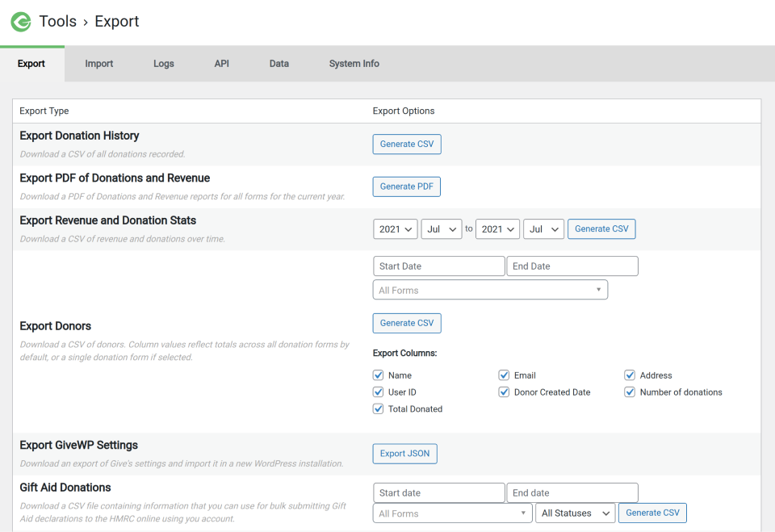Image resolution: width=775 pixels, height=532 pixels.
Task: Open the Logs tab
Action: (x=164, y=64)
